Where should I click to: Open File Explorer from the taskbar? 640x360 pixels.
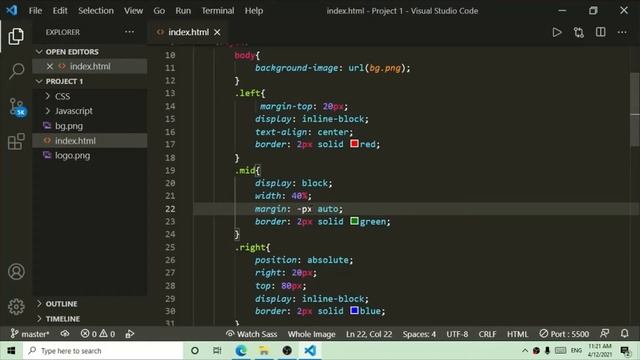[264, 351]
